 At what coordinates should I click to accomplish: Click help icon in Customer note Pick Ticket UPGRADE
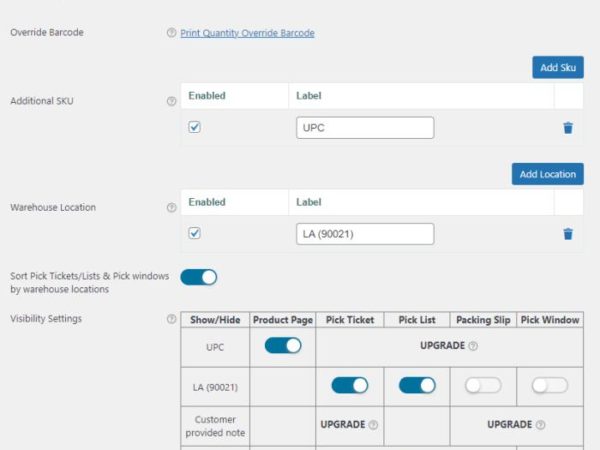coord(373,424)
